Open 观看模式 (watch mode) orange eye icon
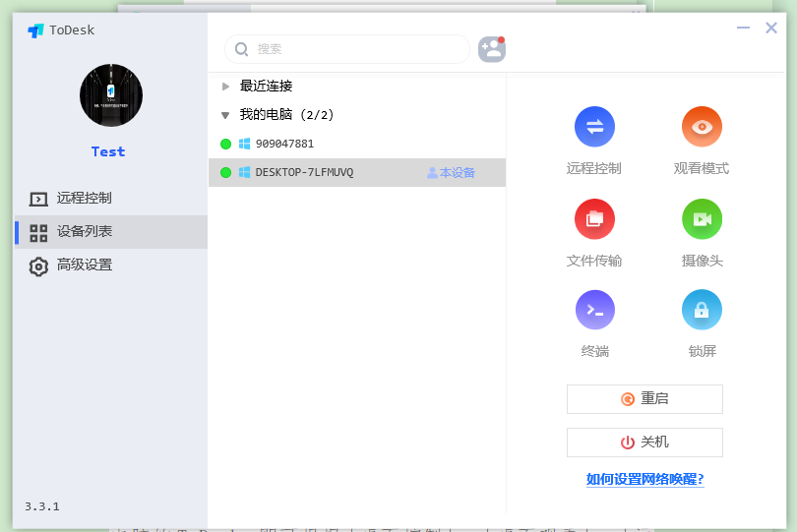This screenshot has width=797, height=532. [x=702, y=127]
